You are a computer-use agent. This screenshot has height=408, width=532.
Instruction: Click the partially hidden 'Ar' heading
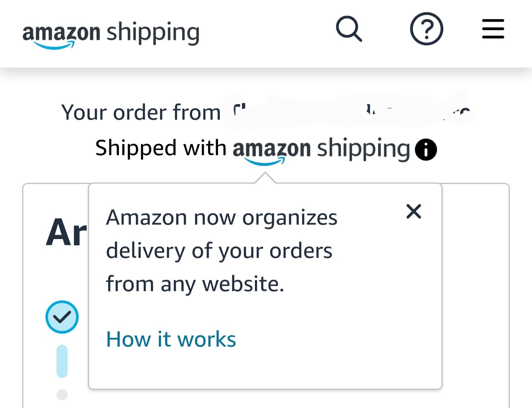[66, 232]
